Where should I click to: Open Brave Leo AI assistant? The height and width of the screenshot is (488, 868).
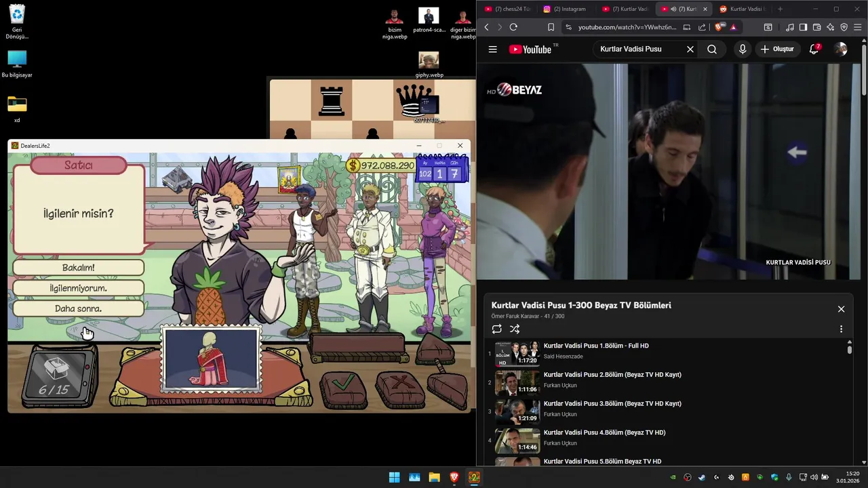[831, 27]
